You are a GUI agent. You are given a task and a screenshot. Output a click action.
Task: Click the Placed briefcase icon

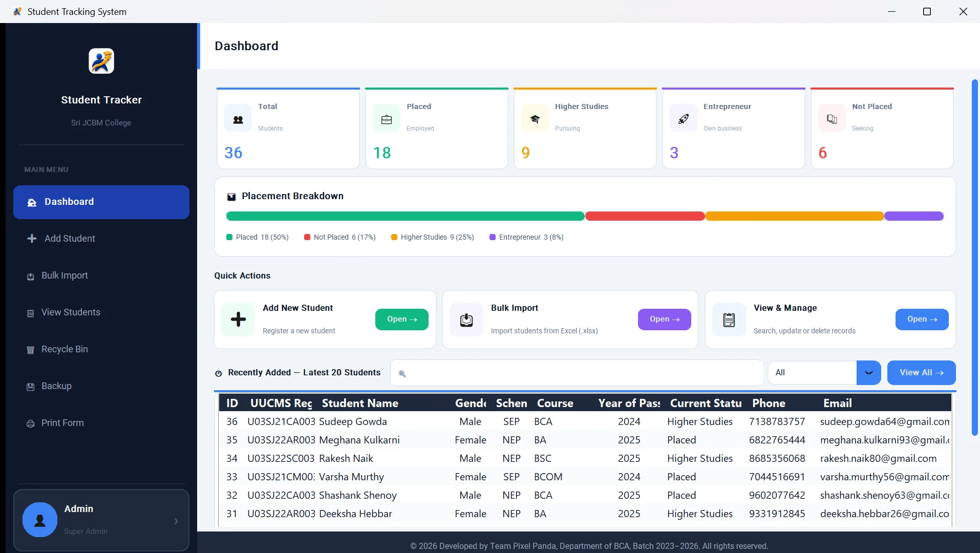[x=387, y=119]
